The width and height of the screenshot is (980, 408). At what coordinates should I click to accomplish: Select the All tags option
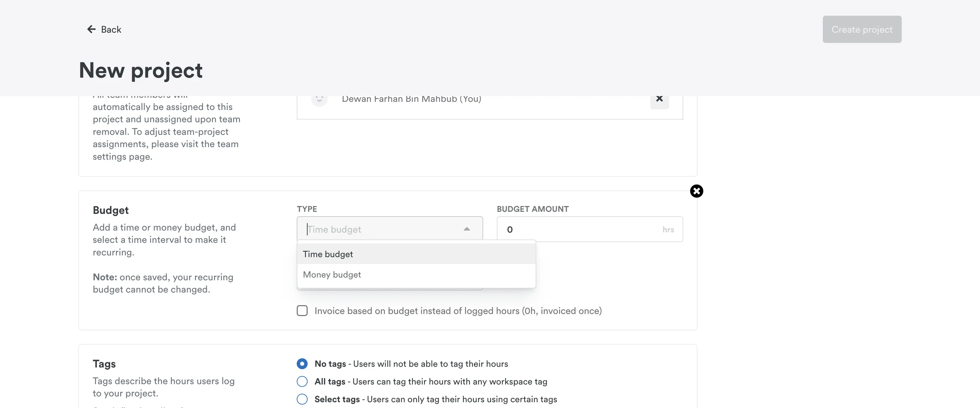tap(302, 381)
